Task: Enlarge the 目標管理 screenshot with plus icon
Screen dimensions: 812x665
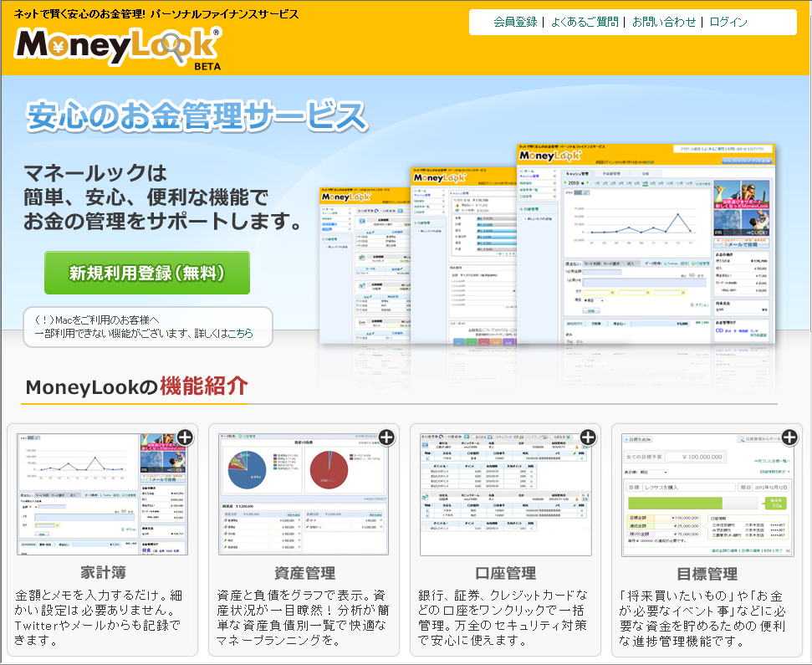Action: point(789,437)
